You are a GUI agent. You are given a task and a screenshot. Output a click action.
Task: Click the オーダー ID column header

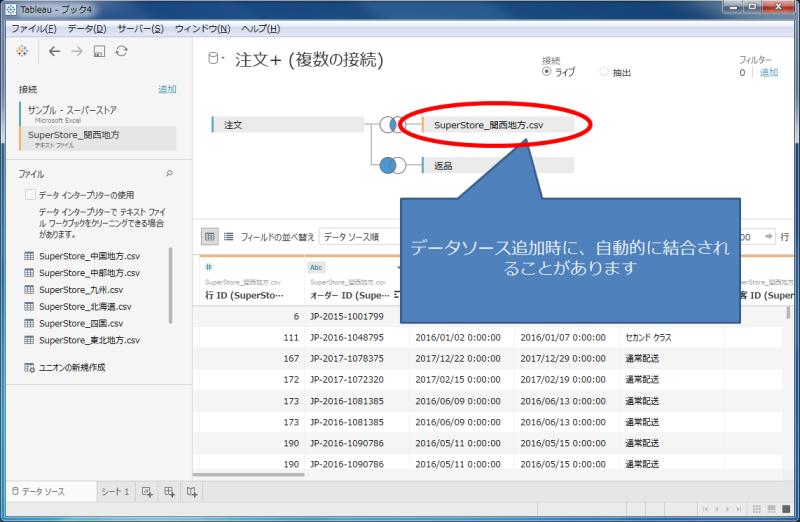click(x=350, y=295)
